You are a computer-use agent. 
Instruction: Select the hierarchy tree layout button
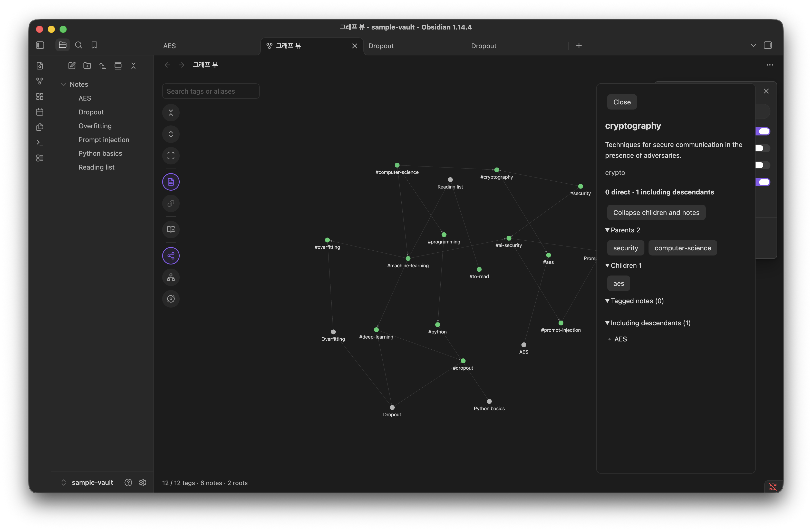[171, 277]
